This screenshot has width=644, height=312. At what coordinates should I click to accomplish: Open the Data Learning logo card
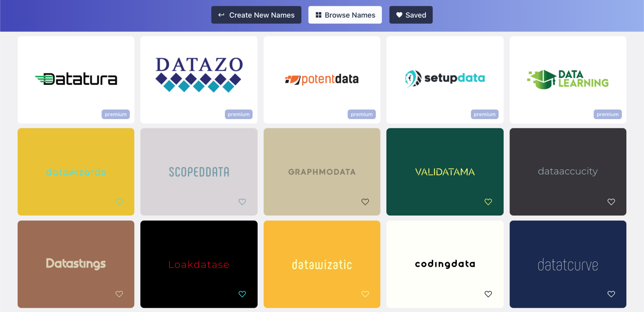[568, 80]
